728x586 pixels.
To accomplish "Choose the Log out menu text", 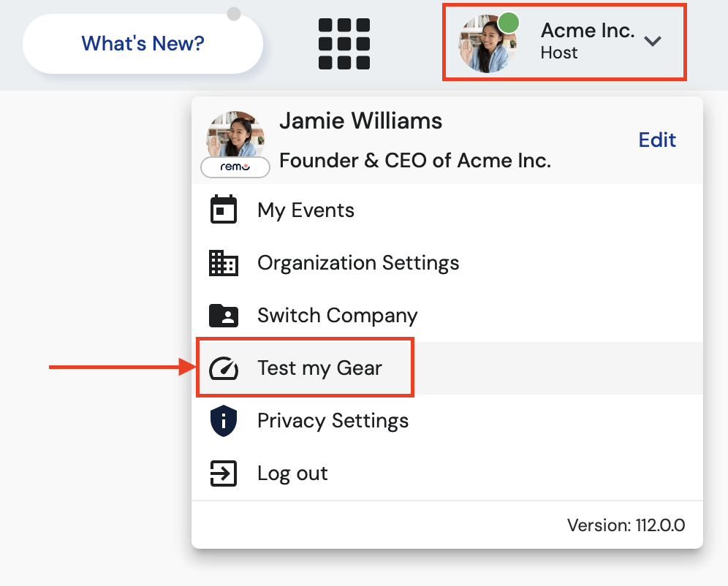I will click(292, 473).
